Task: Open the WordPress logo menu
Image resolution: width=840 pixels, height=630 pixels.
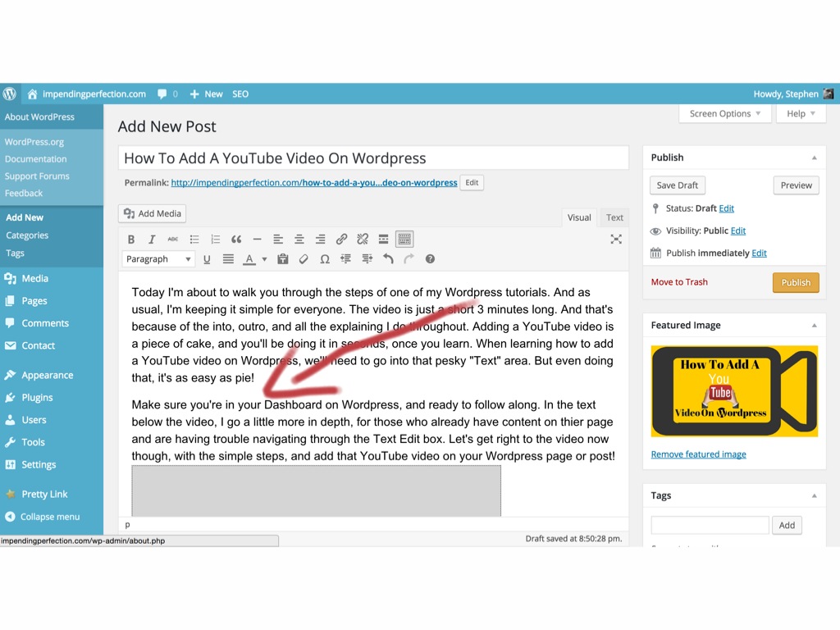Action: [x=10, y=94]
